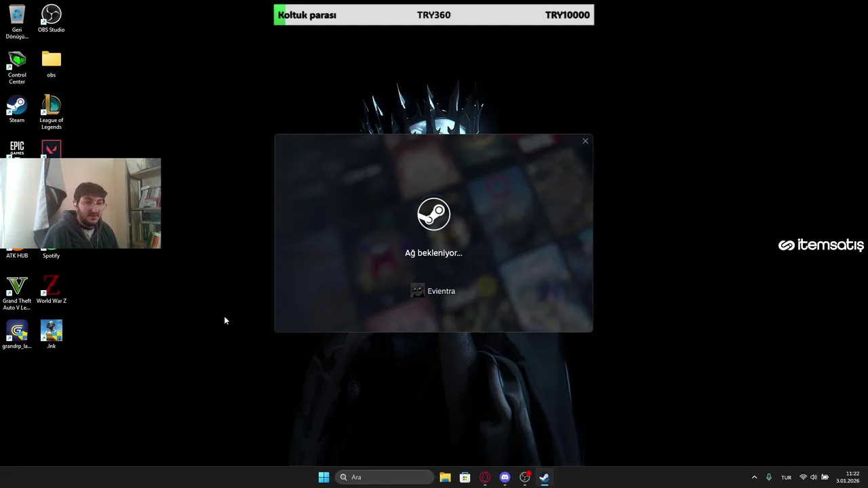This screenshot has width=868, height=488.
Task: Select the .lnk PUBG desktop shortcut
Action: coord(52,335)
